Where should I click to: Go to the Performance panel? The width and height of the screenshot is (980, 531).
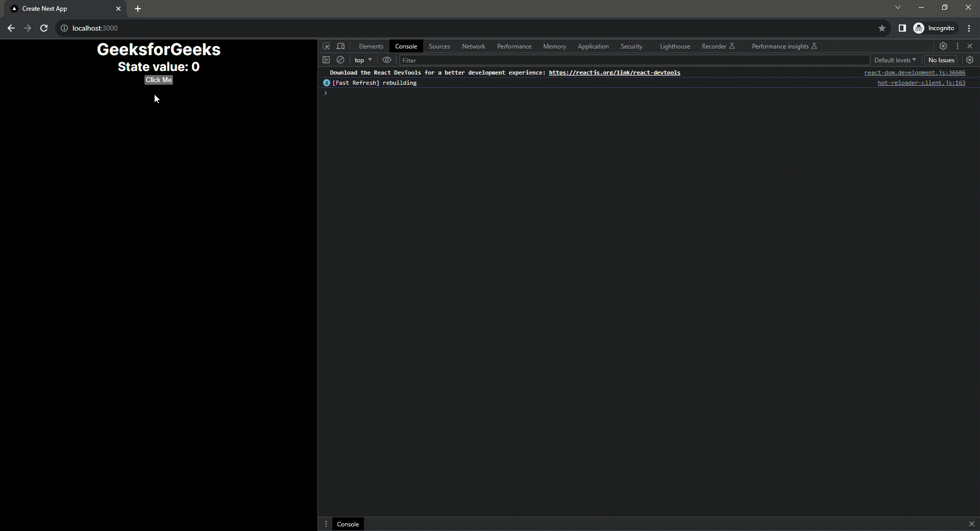point(514,46)
